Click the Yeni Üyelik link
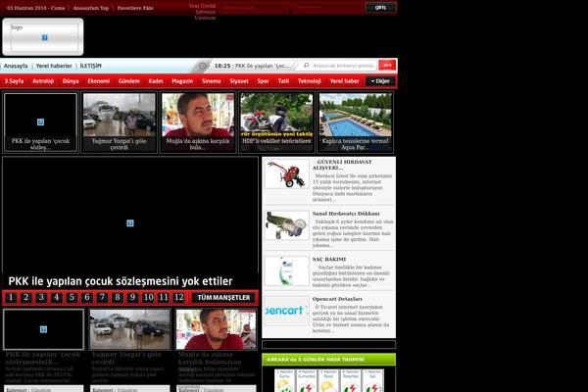 pyautogui.click(x=203, y=6)
